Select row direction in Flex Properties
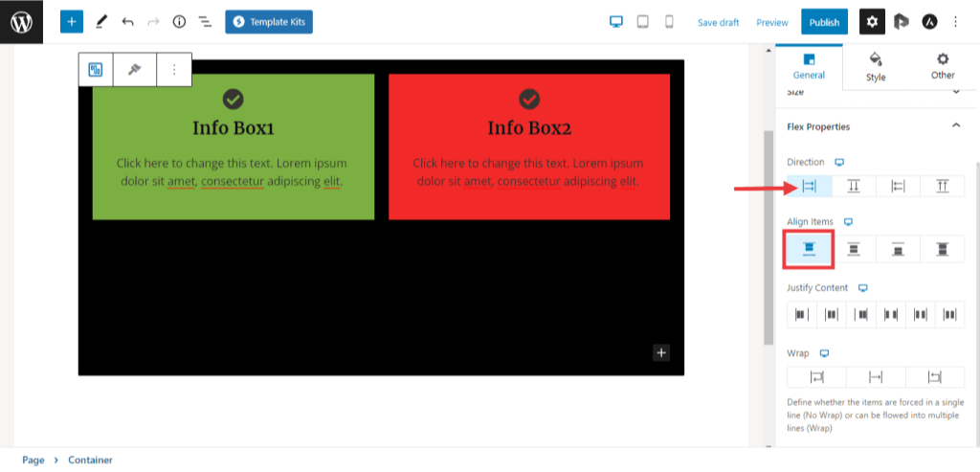This screenshot has width=980, height=472. (x=809, y=187)
